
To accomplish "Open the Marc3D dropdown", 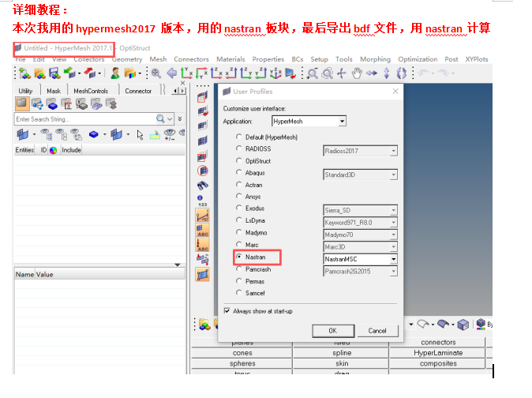I will tap(393, 247).
